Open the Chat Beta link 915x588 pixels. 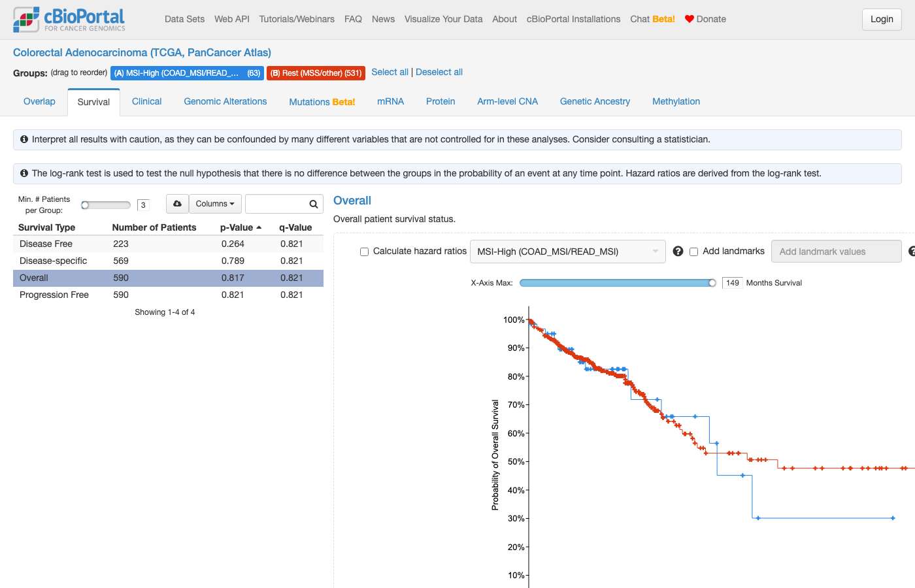652,19
